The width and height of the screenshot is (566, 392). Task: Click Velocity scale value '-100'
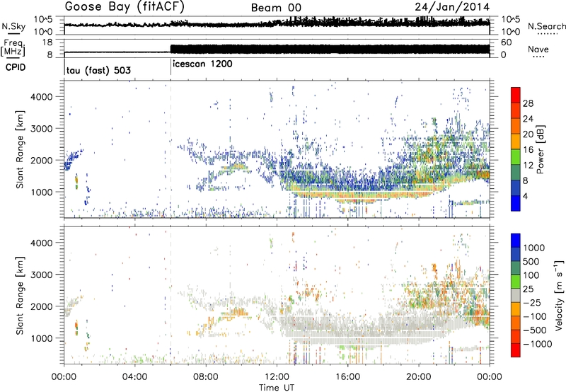click(x=534, y=316)
